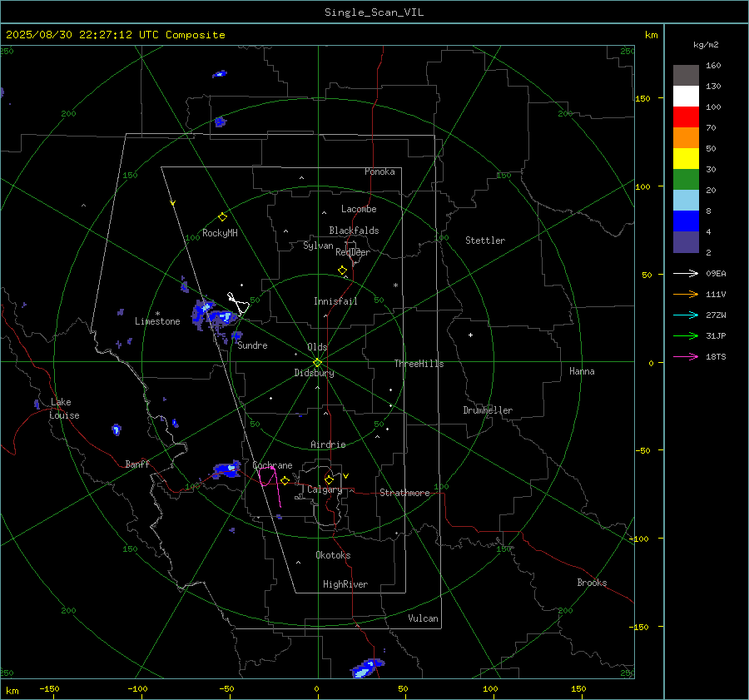The width and height of the screenshot is (749, 700).
Task: Click the Ponoka label
Action: click(379, 171)
